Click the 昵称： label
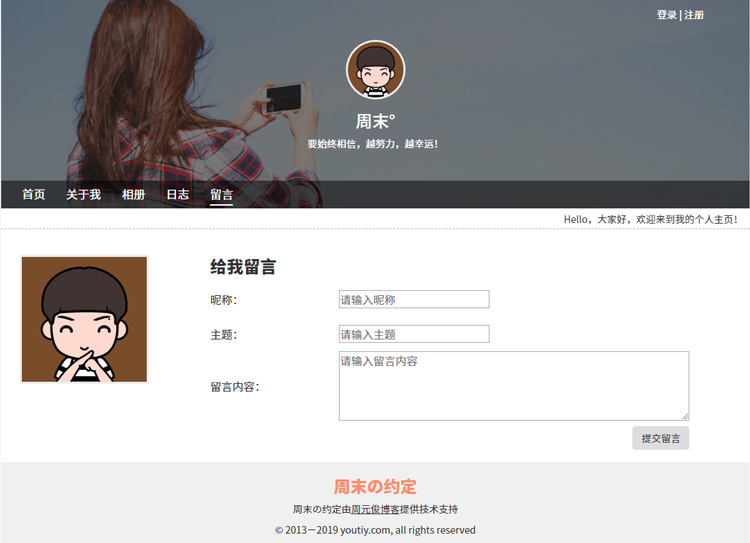The width and height of the screenshot is (750, 543). (x=224, y=300)
